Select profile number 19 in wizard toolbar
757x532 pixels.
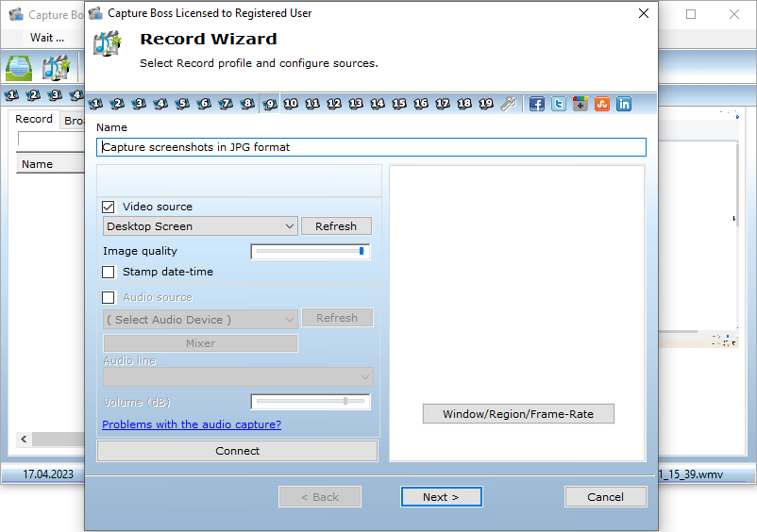coord(486,104)
